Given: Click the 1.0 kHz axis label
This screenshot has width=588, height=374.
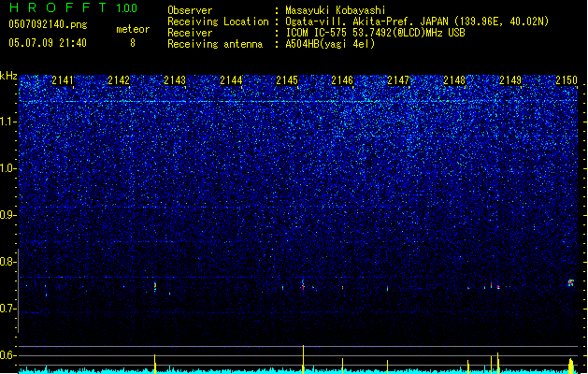Looking at the screenshot, I should pyautogui.click(x=8, y=168).
